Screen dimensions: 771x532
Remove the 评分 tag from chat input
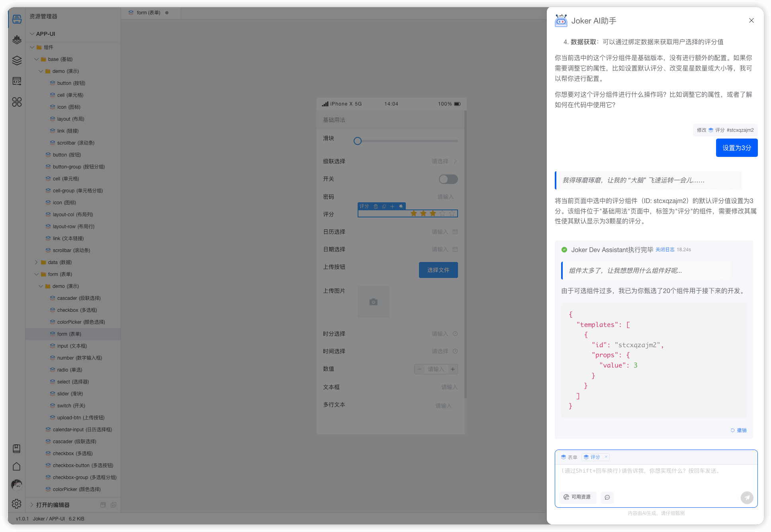tap(606, 457)
